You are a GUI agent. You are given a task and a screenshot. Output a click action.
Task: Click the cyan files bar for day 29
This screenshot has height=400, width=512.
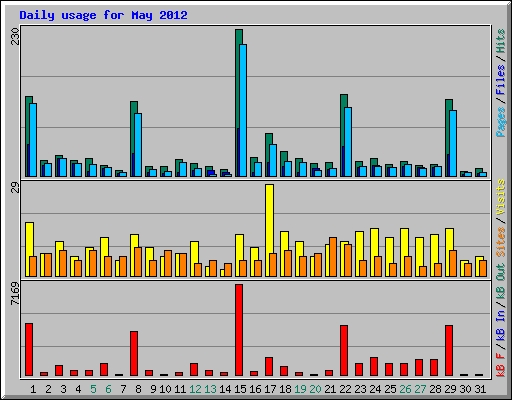[453, 143]
